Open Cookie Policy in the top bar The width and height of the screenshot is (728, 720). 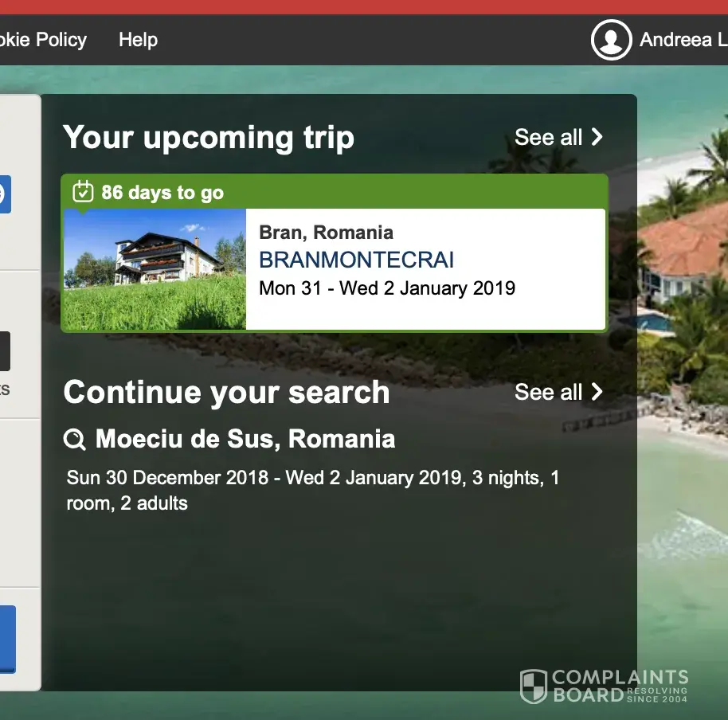pyautogui.click(x=43, y=40)
